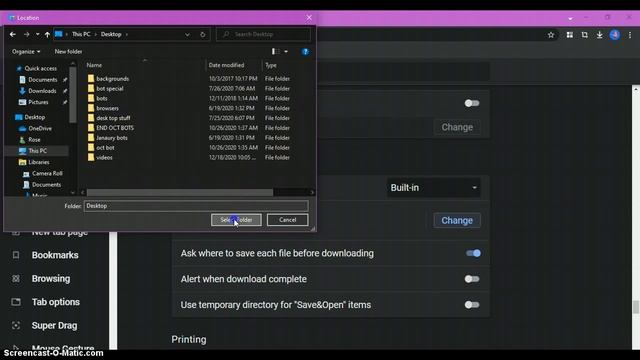The height and width of the screenshot is (360, 640).
Task: Go up one folder level
Action: [x=47, y=35]
